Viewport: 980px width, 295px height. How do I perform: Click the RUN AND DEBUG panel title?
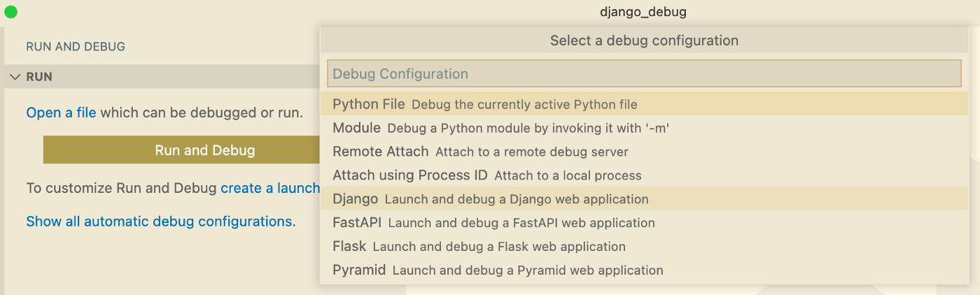(x=76, y=47)
